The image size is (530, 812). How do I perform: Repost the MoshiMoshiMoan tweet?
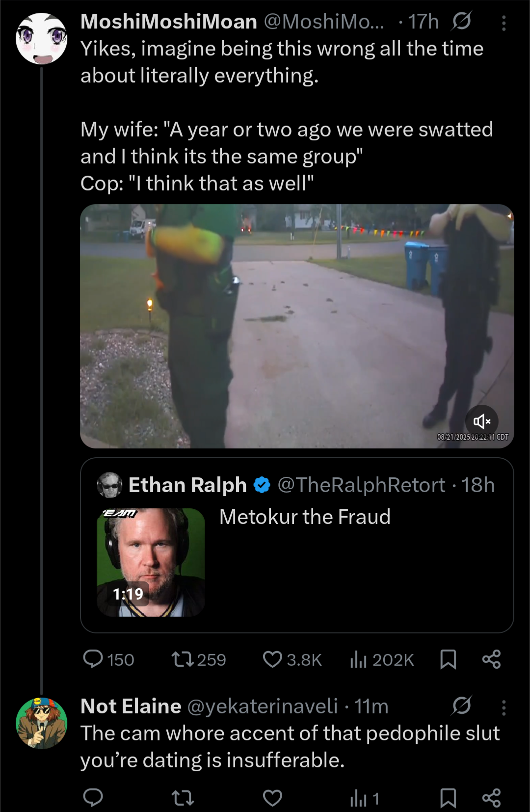(183, 659)
